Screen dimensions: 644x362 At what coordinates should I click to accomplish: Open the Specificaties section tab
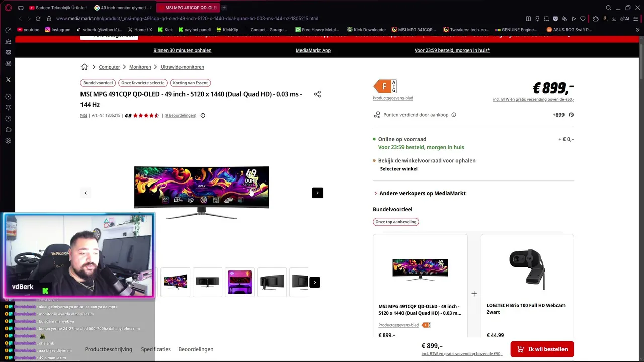(155, 349)
